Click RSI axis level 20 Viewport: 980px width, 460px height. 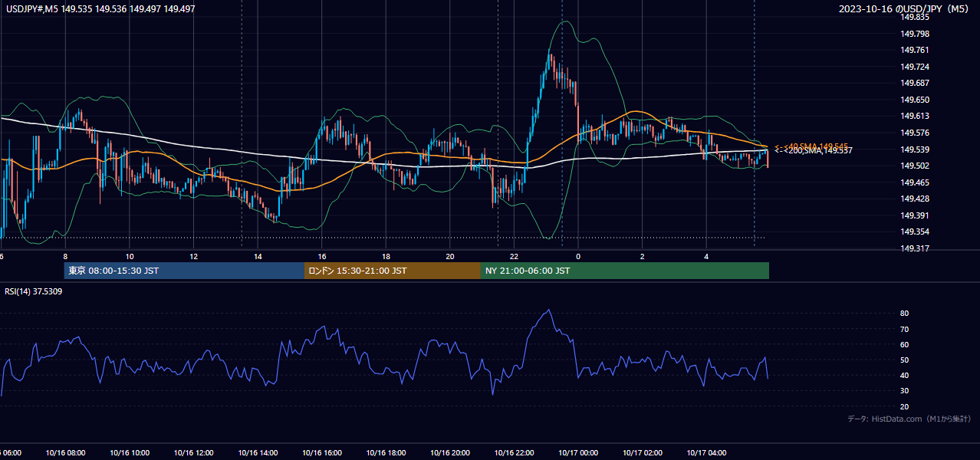905,406
